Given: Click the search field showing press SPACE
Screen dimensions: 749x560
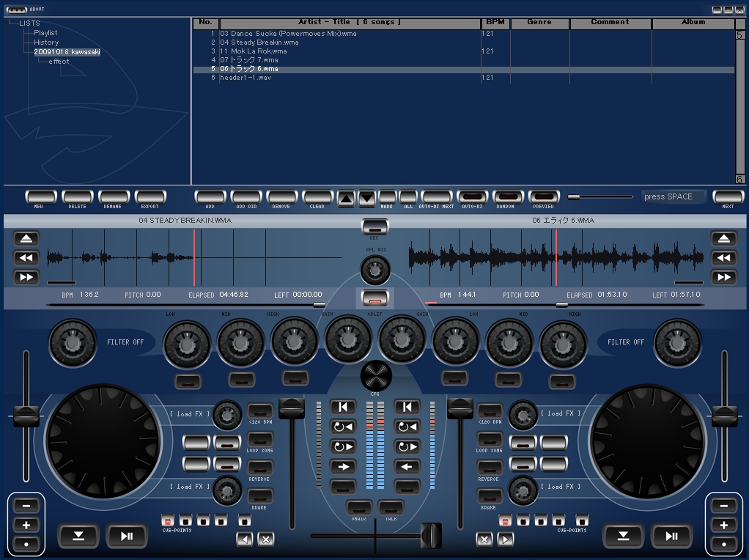Looking at the screenshot, I should pos(674,197).
